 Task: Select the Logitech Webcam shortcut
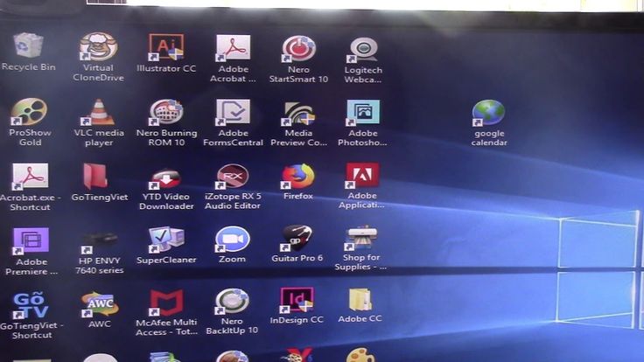coord(362,50)
